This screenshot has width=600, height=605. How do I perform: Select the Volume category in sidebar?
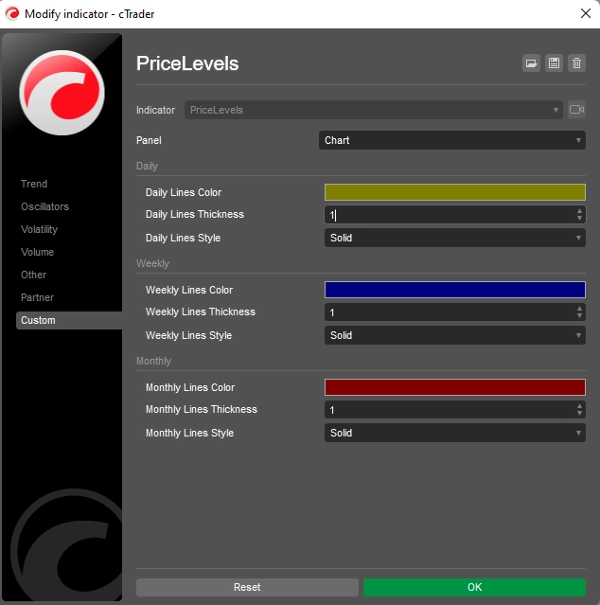tap(37, 252)
